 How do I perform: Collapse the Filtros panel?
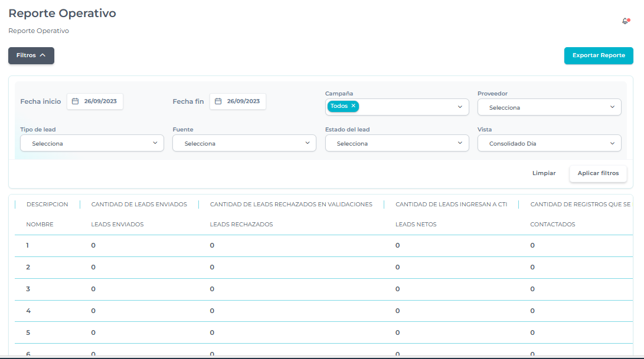click(x=31, y=55)
